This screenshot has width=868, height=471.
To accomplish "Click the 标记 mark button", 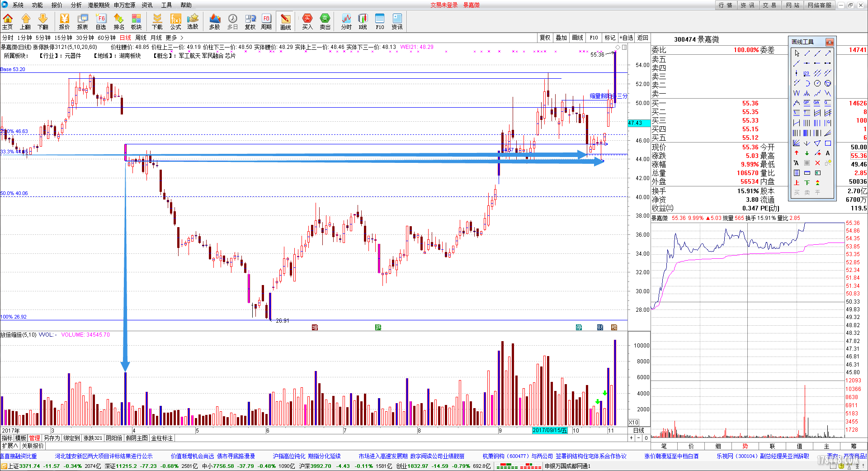I will (610, 38).
